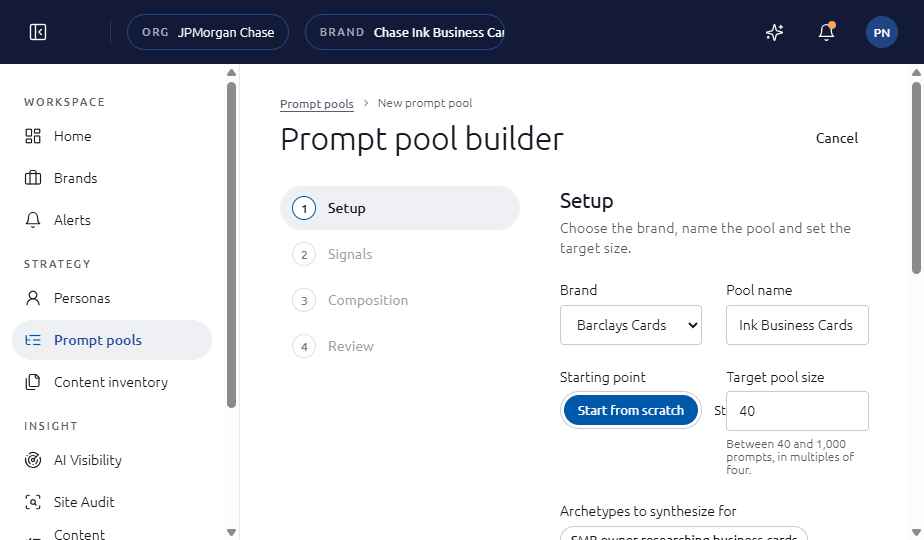The width and height of the screenshot is (924, 540).
Task: Click the Cancel button
Action: point(836,138)
